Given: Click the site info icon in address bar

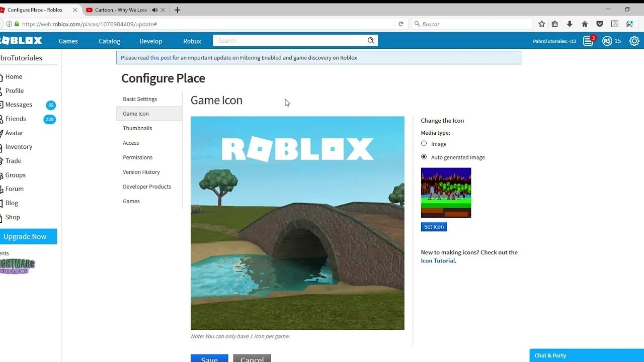Looking at the screenshot, I should (9, 24).
